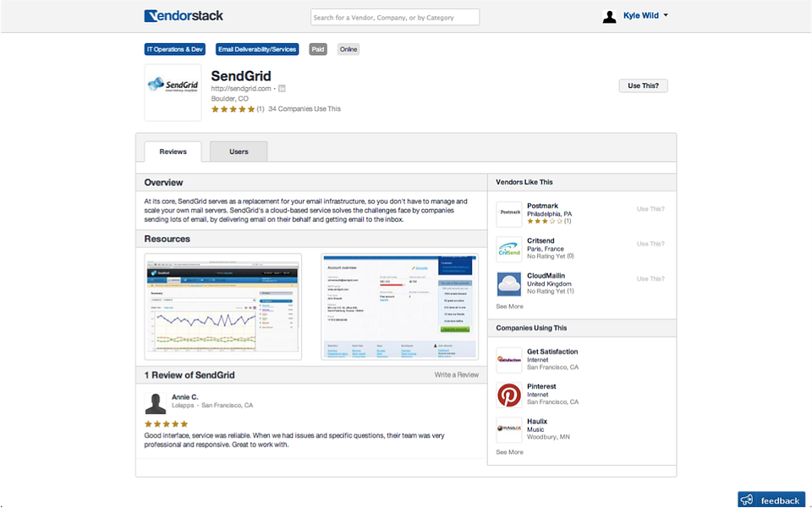The height and width of the screenshot is (508, 812).
Task: Open the Haulix company link
Action: 537,422
